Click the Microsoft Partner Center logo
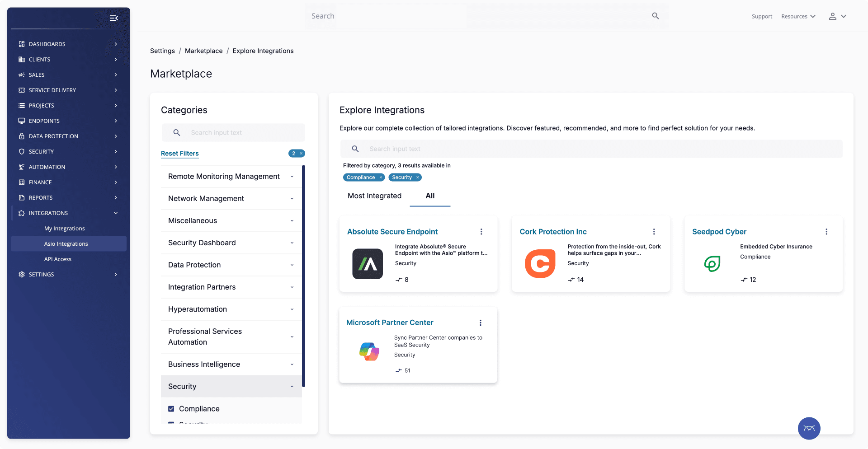Image resolution: width=868 pixels, height=449 pixels. [x=369, y=351]
